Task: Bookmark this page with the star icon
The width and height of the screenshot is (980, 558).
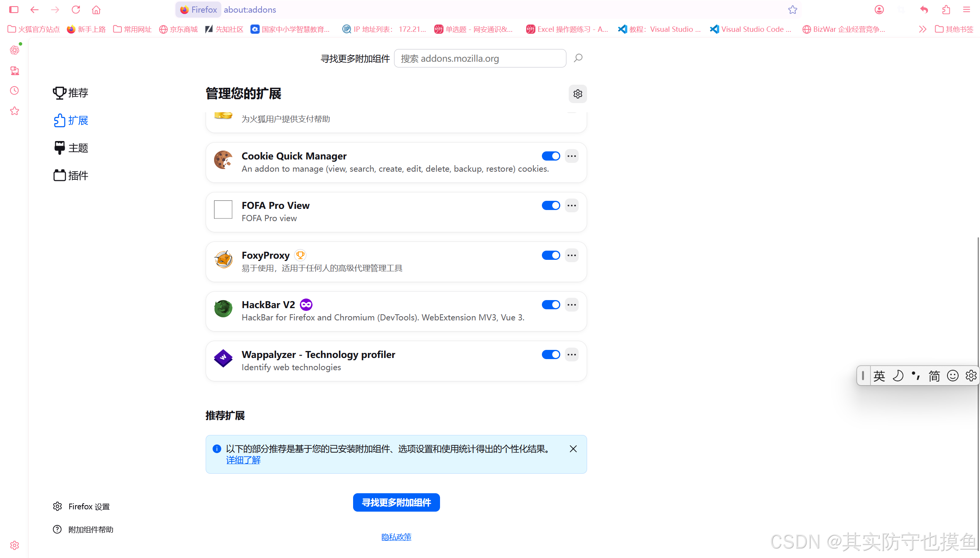Action: click(792, 10)
